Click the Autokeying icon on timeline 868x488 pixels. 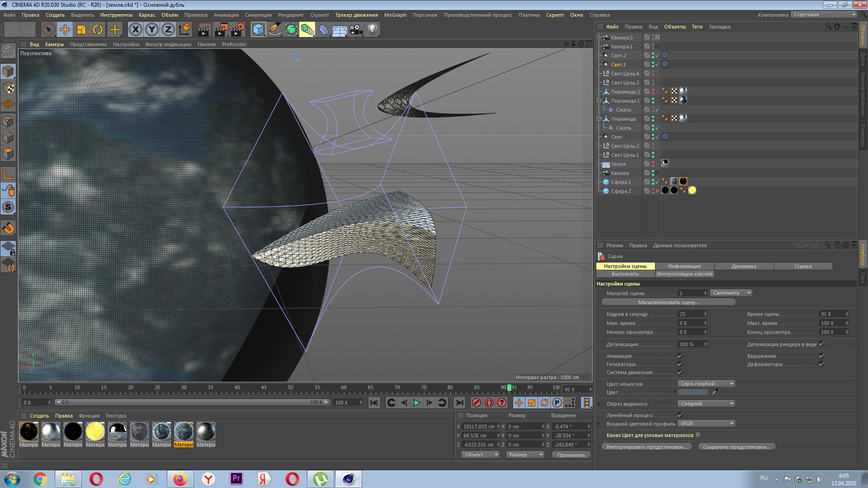[x=489, y=403]
